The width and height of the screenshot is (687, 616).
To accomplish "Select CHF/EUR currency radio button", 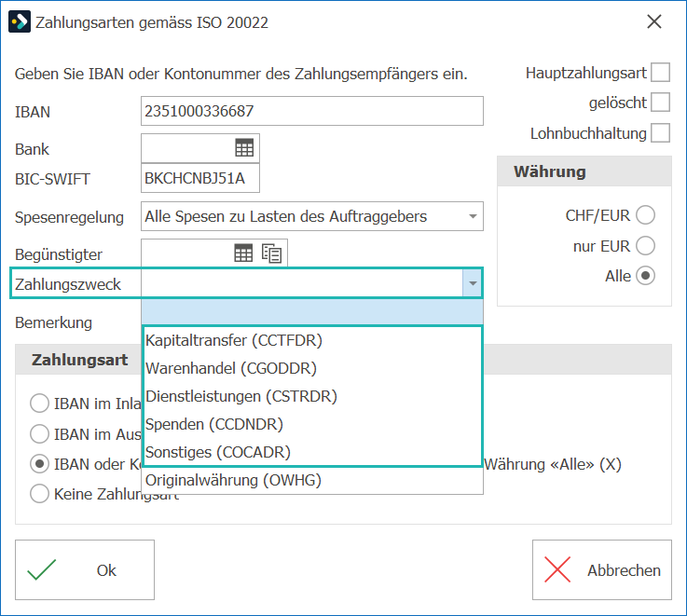I will [x=645, y=215].
